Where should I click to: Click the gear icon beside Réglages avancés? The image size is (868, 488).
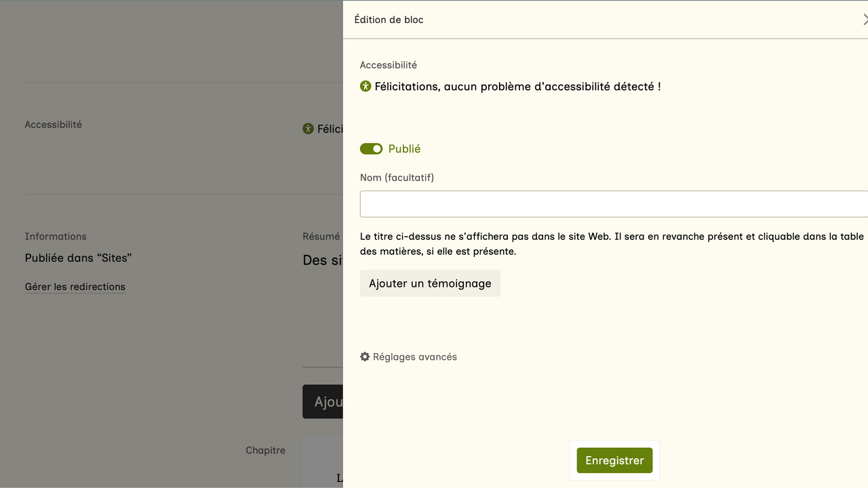[365, 357]
